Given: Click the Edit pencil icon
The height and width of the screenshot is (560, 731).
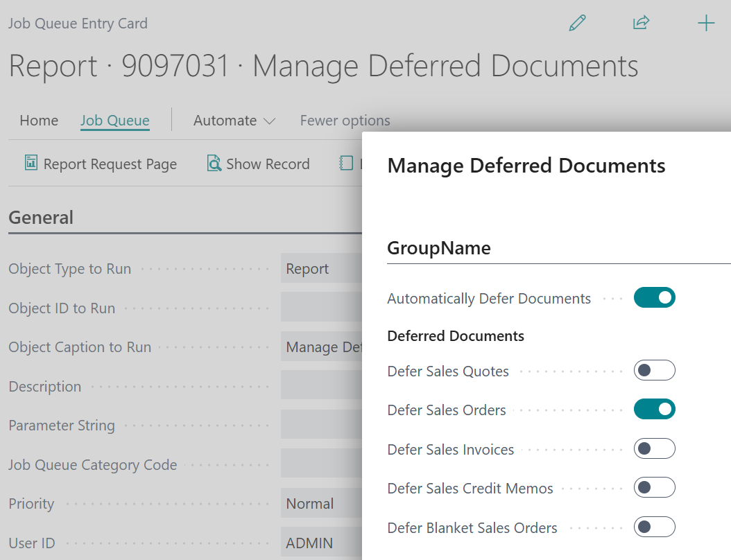Looking at the screenshot, I should coord(577,23).
